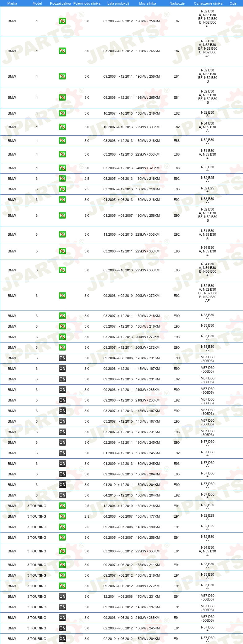Click petrol icon for BMW 1 E81 195kW row
This screenshot has width=243, height=644.
(62, 98)
